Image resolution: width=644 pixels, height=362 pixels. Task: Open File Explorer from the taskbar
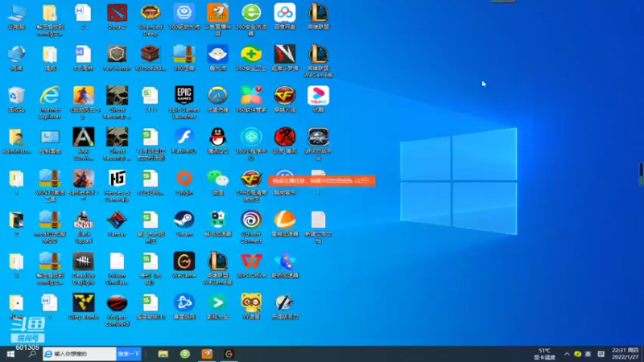coord(163,354)
